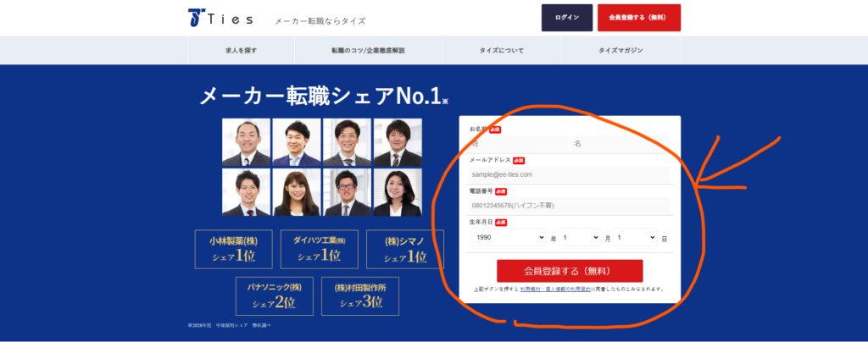Click the 小林製薬(株) シェア1位 badge
868x342 pixels.
pyautogui.click(x=234, y=249)
